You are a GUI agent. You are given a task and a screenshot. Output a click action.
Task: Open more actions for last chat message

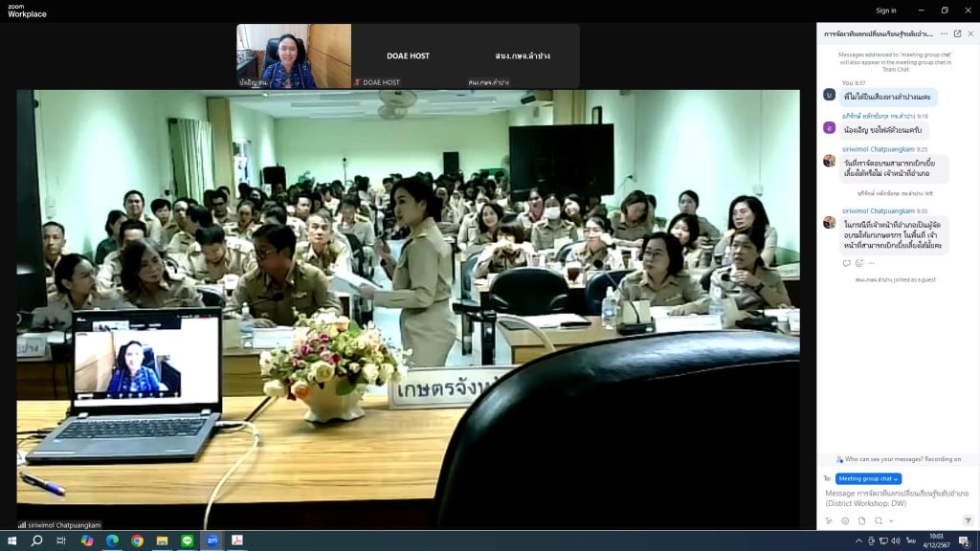coord(871,263)
